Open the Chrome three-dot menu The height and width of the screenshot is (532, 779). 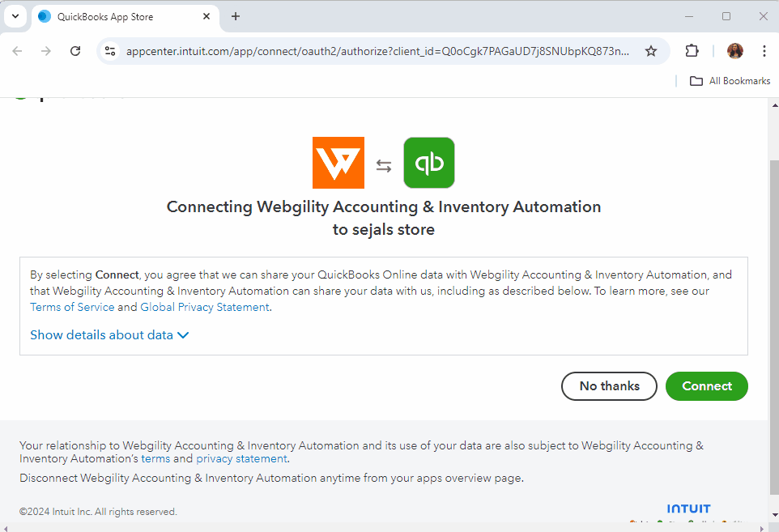click(x=764, y=51)
